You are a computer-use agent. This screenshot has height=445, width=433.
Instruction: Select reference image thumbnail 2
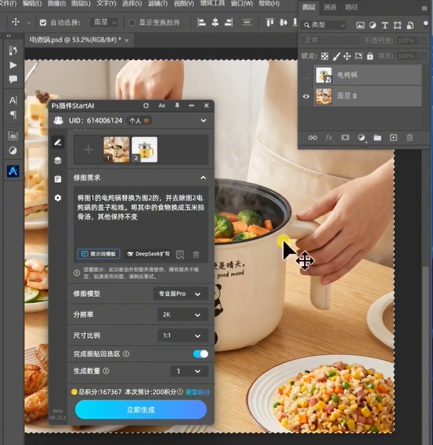pos(144,150)
